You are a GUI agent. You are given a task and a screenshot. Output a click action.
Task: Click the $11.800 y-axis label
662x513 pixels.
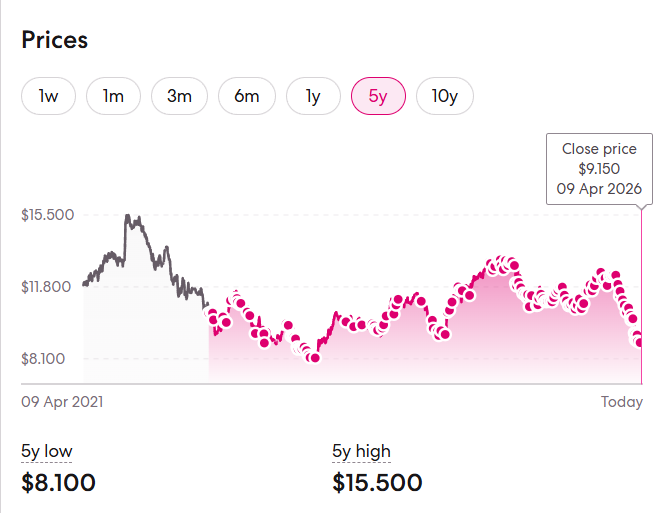[47, 287]
